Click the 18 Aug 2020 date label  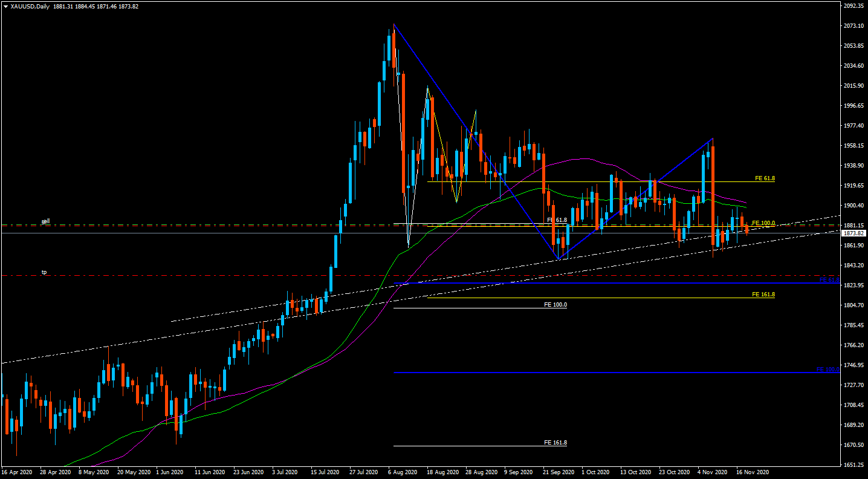pos(442,471)
